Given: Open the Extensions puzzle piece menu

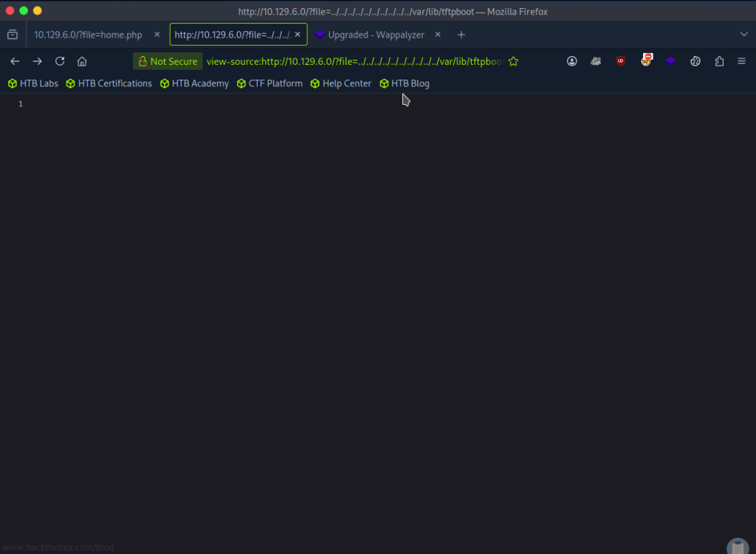Looking at the screenshot, I should click(719, 61).
